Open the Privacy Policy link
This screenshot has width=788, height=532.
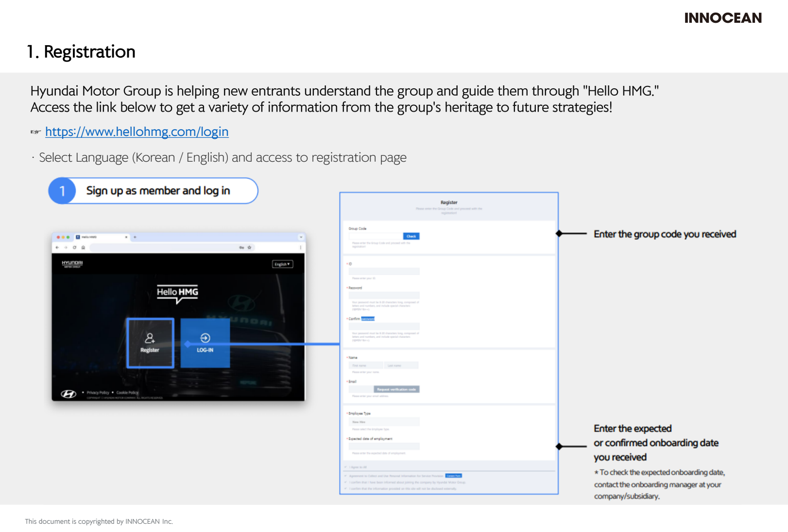pyautogui.click(x=98, y=393)
